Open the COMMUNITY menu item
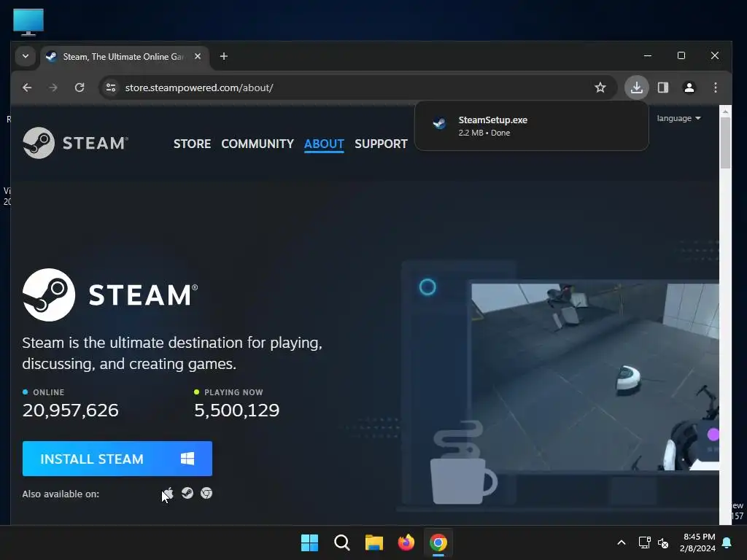The image size is (747, 560). pyautogui.click(x=258, y=144)
